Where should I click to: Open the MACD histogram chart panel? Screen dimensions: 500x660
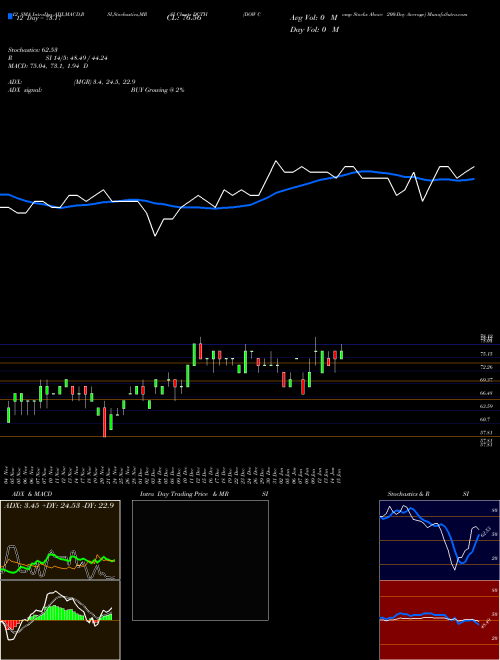coord(60,620)
